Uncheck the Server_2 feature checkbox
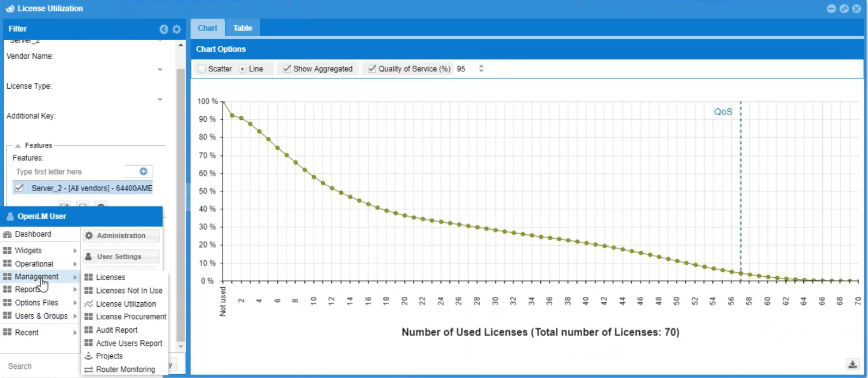Image resolution: width=868 pixels, height=378 pixels. [20, 188]
